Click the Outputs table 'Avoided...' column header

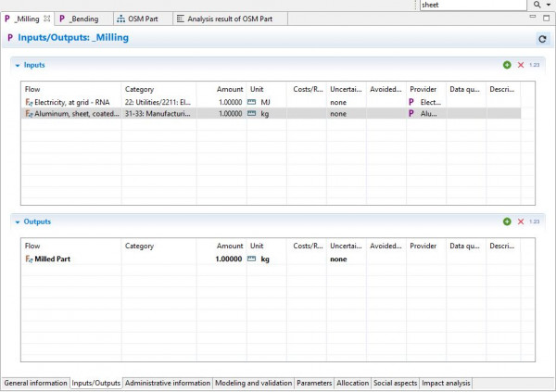click(x=385, y=246)
